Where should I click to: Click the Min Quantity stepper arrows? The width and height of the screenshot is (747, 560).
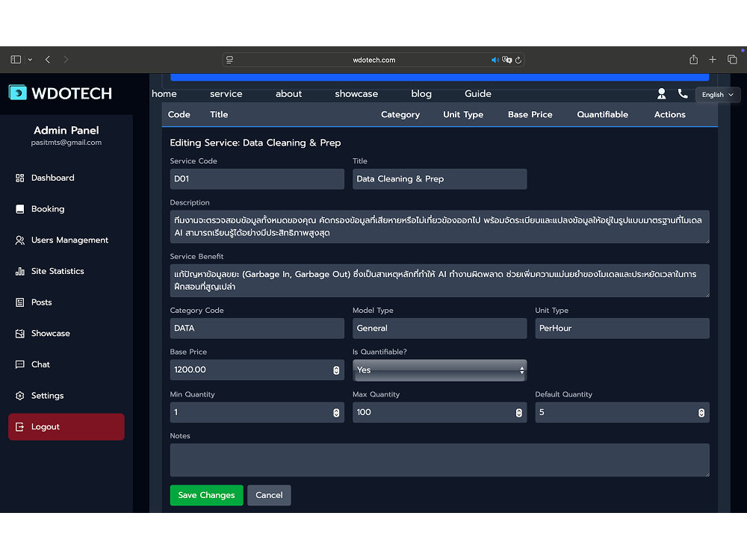pyautogui.click(x=336, y=412)
